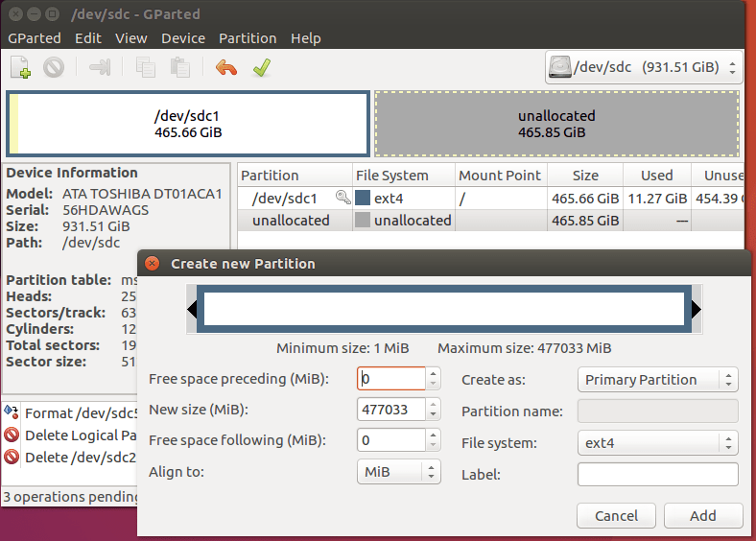Click the Maximum size: 477033 MiB text
Viewport: 756px width, 541px height.
point(524,347)
